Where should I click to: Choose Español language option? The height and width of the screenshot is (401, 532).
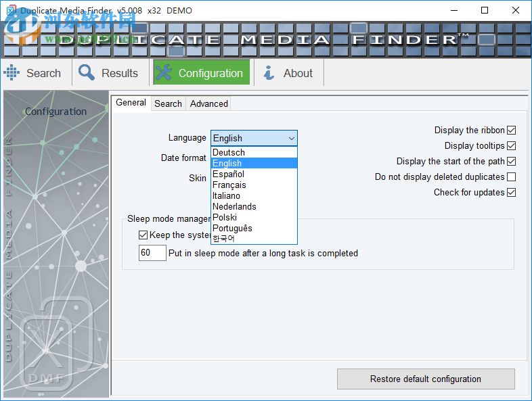pos(254,174)
